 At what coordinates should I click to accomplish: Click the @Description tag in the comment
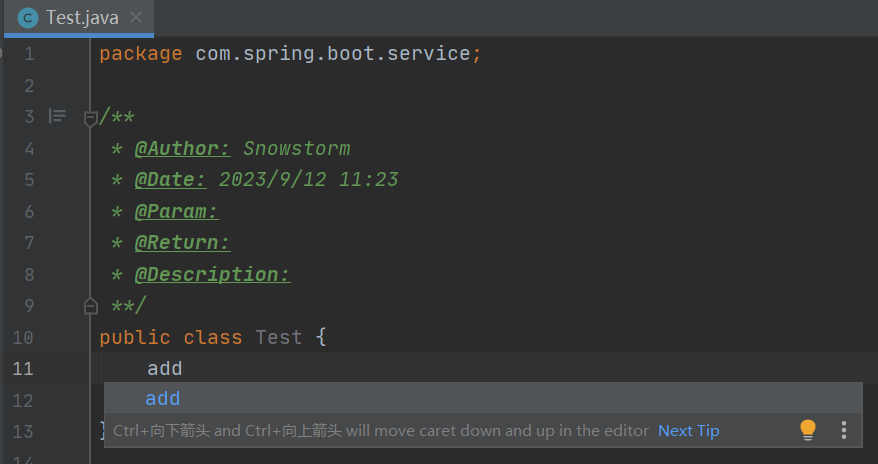pos(212,274)
